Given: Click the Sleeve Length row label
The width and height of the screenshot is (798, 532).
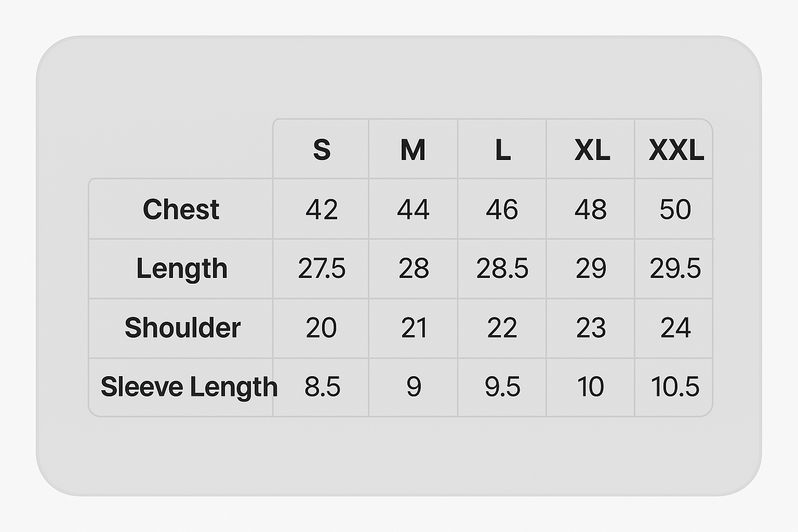Looking at the screenshot, I should tap(188, 387).
